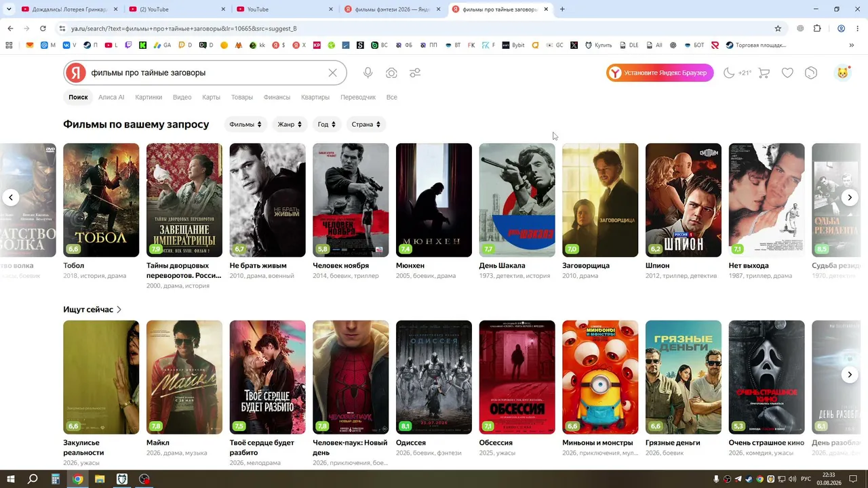This screenshot has height=488, width=868.
Task: Open the Купить bookmark
Action: (597, 45)
